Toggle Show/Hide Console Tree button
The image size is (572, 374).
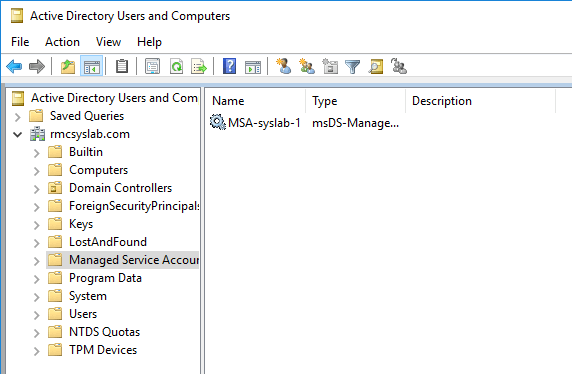click(x=92, y=67)
